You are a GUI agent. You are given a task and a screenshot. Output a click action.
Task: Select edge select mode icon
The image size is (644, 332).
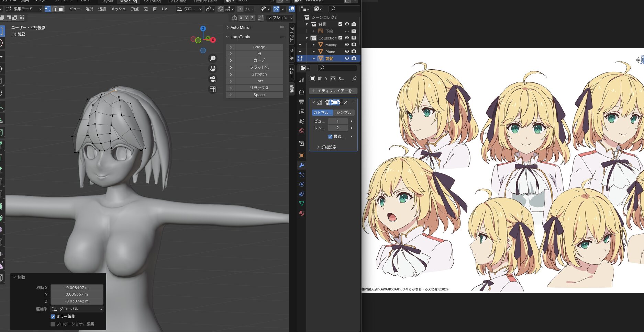click(55, 9)
